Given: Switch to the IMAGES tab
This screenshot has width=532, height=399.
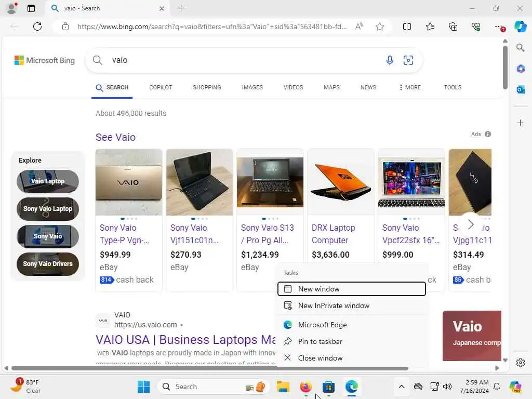Looking at the screenshot, I should point(252,87).
